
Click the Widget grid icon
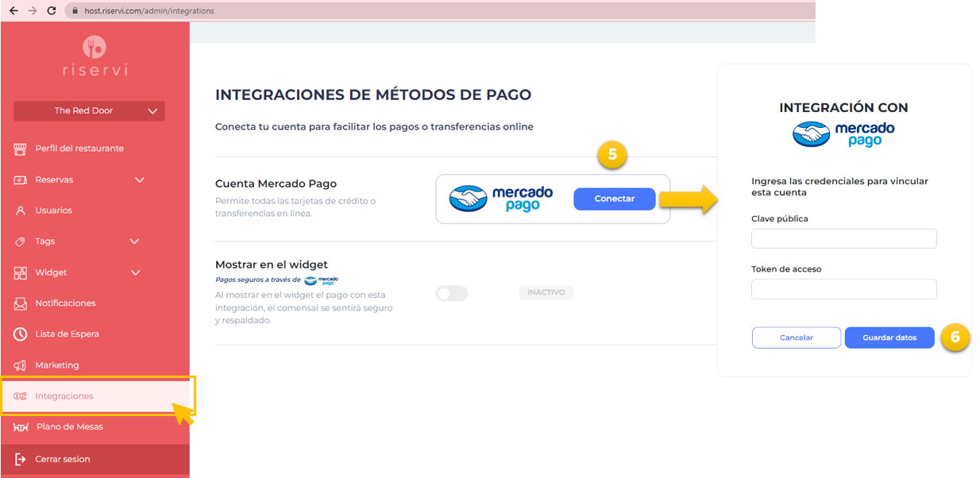(x=20, y=272)
